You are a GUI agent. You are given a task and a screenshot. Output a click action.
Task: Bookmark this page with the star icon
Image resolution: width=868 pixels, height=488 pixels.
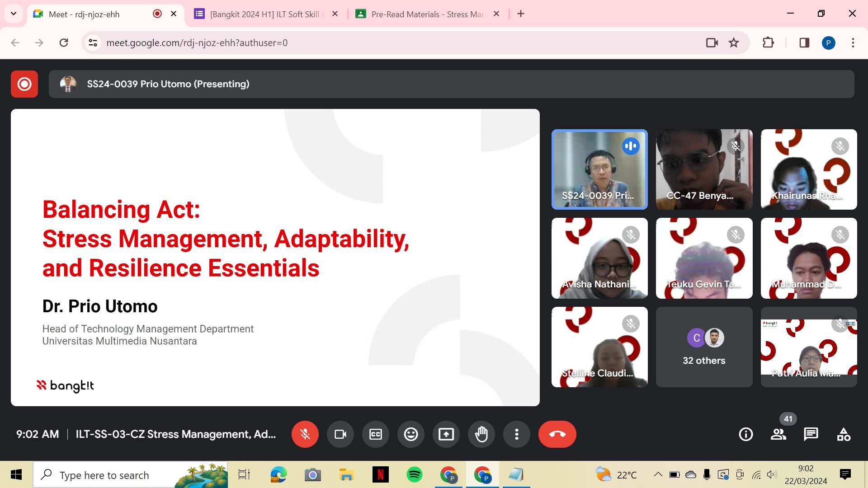[x=733, y=43]
